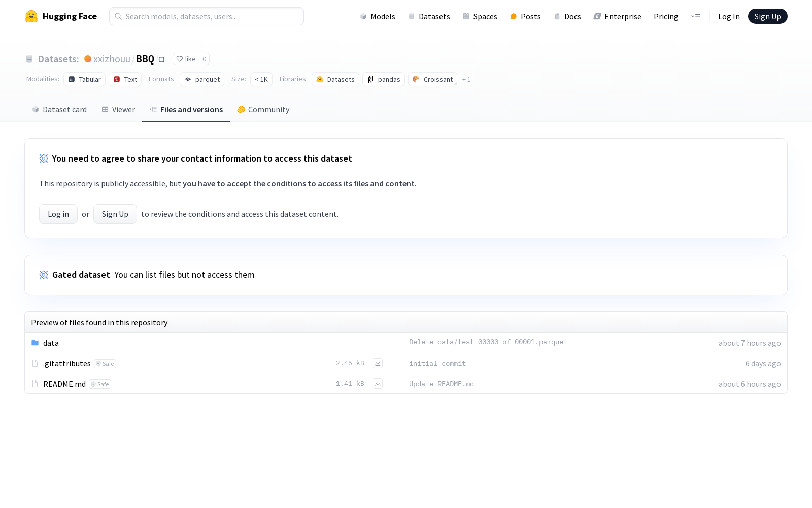812x508 pixels.
Task: Click the xxizhouu user avatar
Action: point(88,59)
